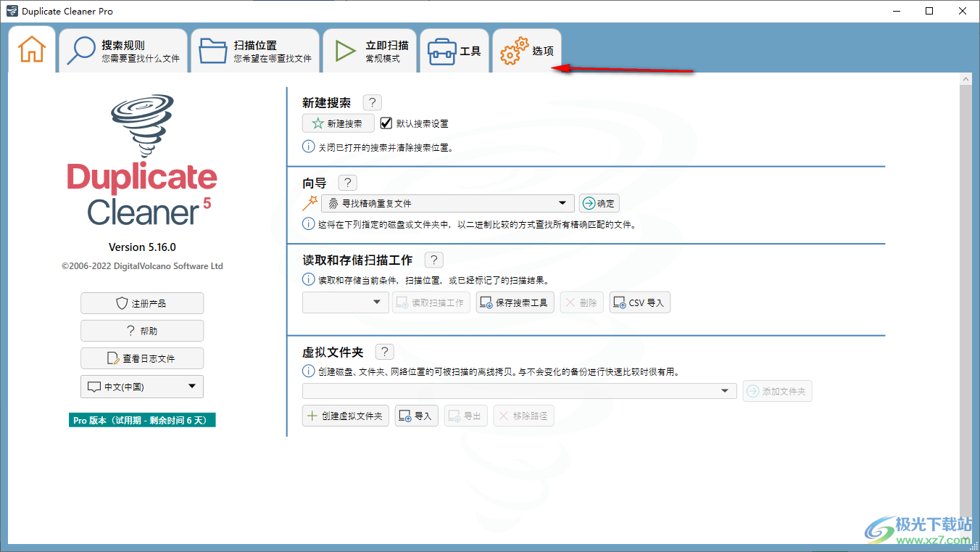Click the 帮助 help button
Image resolution: width=980 pixels, height=552 pixels.
[142, 331]
